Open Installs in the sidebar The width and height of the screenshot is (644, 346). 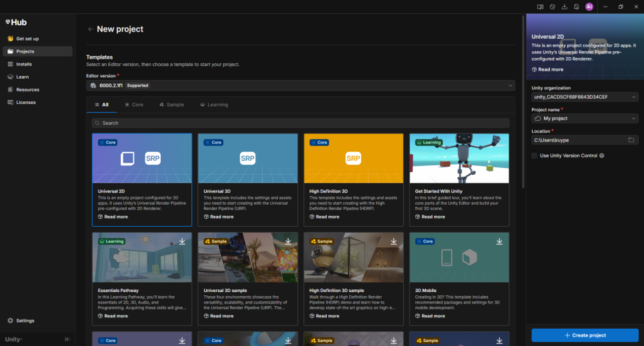tap(37, 64)
